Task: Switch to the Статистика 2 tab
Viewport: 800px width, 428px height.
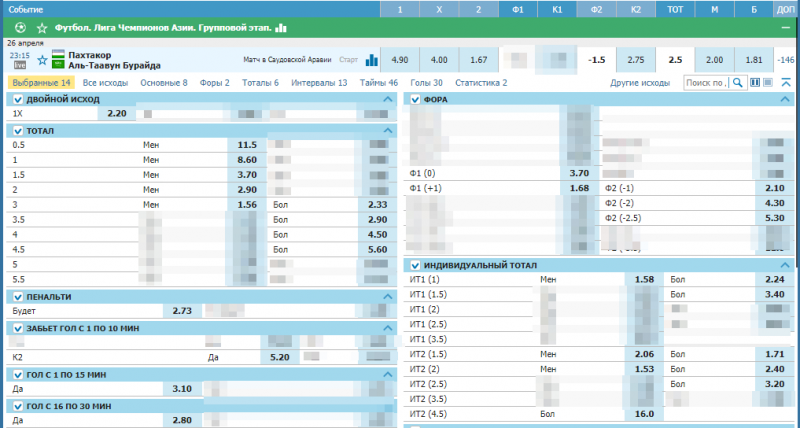Action: coord(480,83)
